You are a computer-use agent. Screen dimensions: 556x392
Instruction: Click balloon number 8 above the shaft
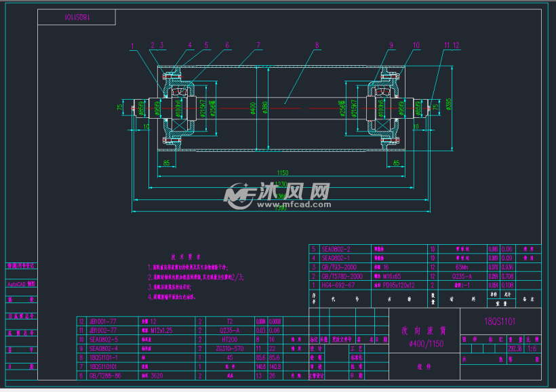[317, 45]
